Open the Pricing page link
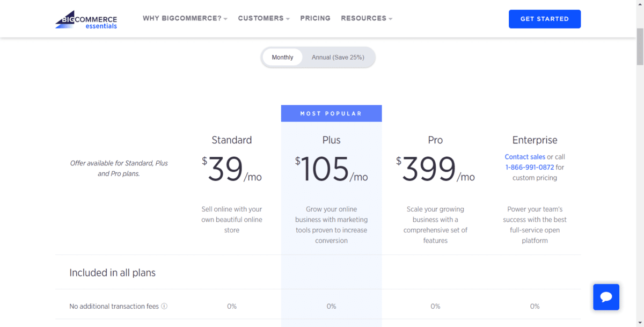The width and height of the screenshot is (644, 327). [315, 18]
